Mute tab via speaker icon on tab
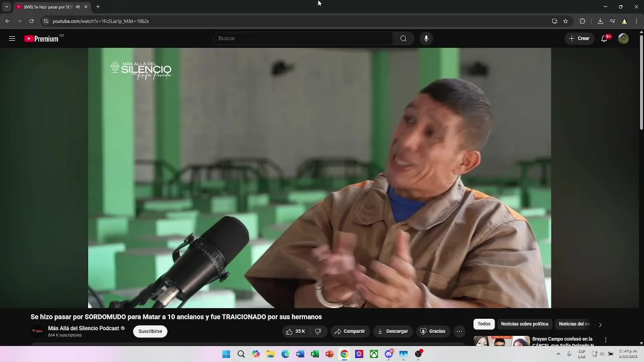 77,7
